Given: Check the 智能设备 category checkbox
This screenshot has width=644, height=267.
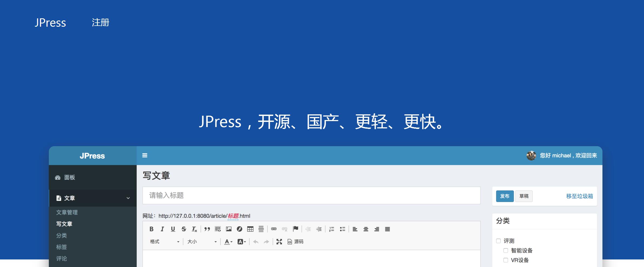Looking at the screenshot, I should pos(506,251).
